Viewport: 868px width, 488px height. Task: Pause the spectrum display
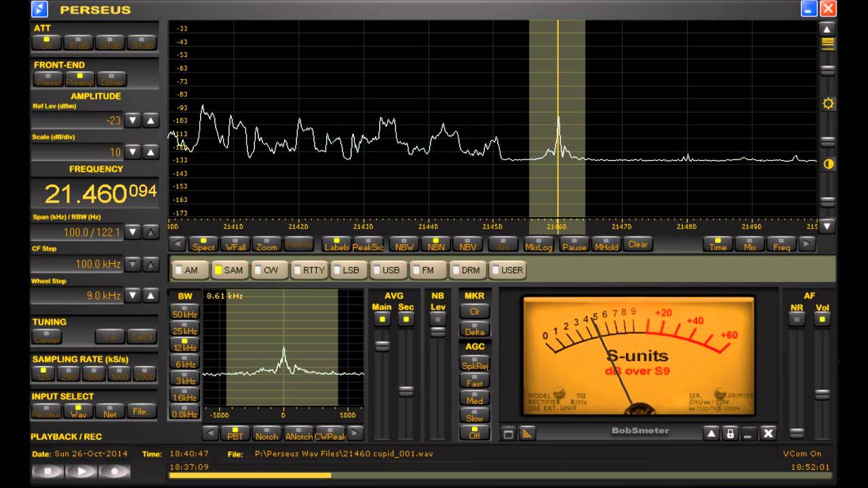[x=574, y=244]
